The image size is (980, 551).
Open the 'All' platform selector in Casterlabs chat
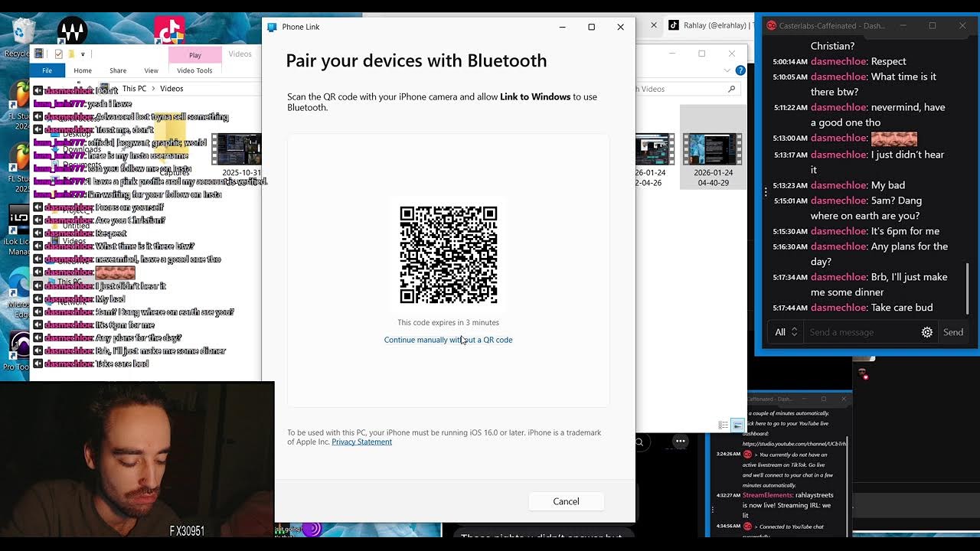click(786, 332)
